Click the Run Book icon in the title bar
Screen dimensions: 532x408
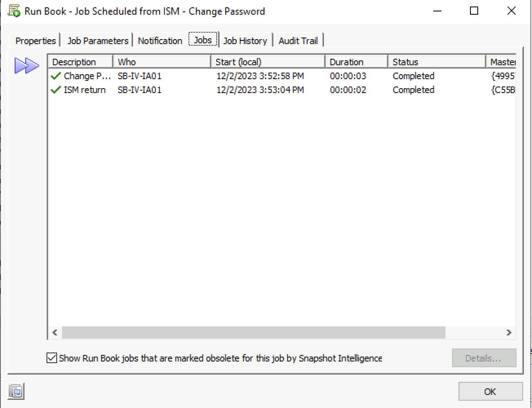click(x=14, y=11)
